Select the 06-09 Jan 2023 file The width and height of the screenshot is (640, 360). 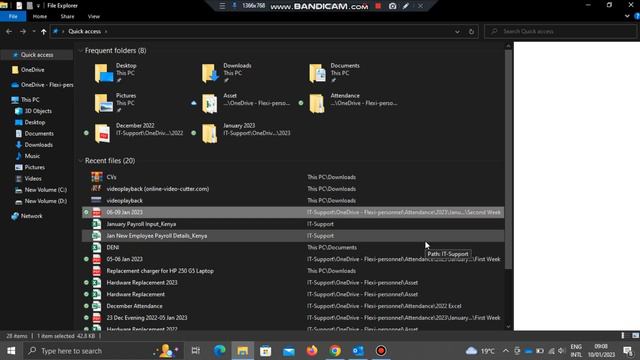click(x=293, y=212)
